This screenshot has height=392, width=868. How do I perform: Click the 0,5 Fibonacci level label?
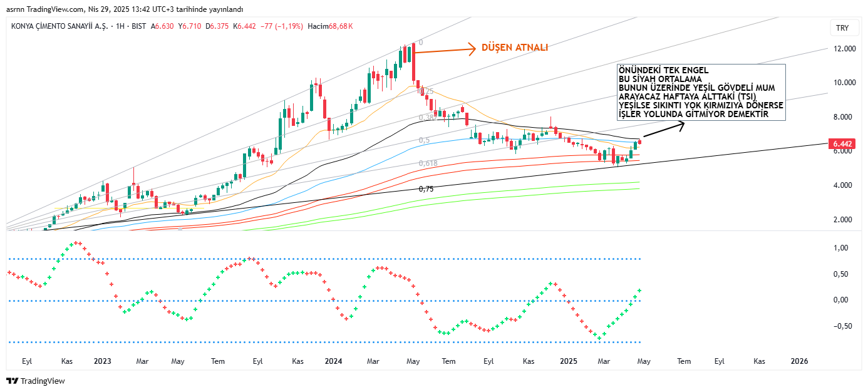(x=425, y=140)
